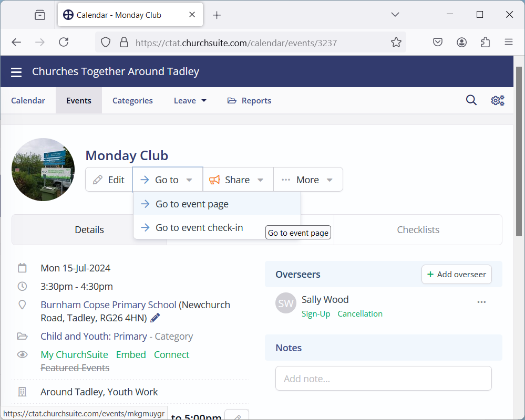Select the Checklists tab
This screenshot has width=525, height=420.
[418, 230]
